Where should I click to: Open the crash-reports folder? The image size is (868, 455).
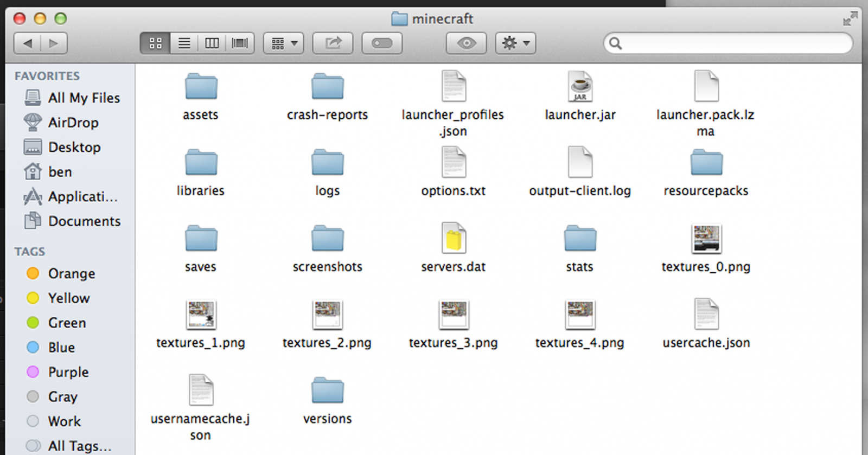point(327,87)
